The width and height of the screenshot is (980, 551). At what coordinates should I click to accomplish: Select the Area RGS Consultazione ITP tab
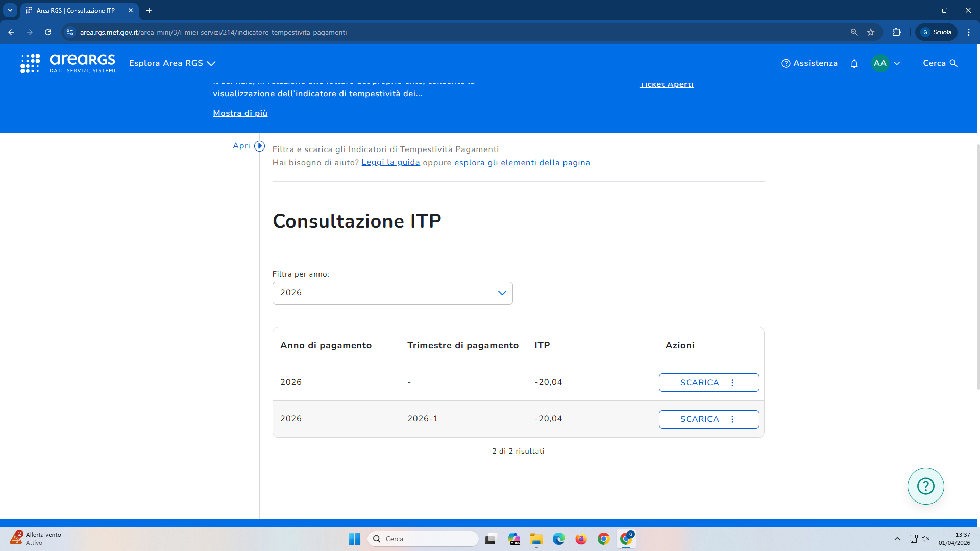(76, 10)
